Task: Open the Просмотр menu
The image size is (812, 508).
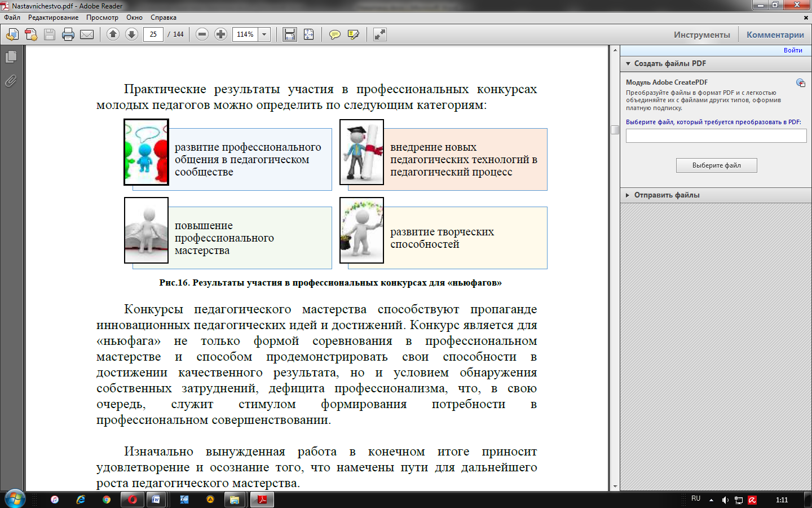Action: 102,17
